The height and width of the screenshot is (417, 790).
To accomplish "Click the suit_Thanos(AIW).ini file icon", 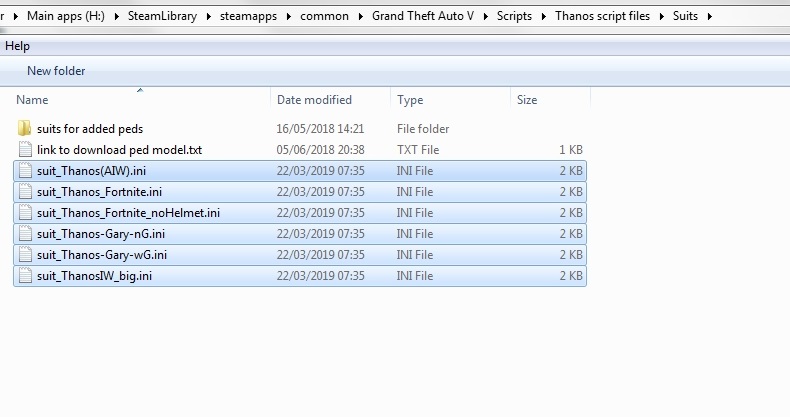I will click(25, 171).
